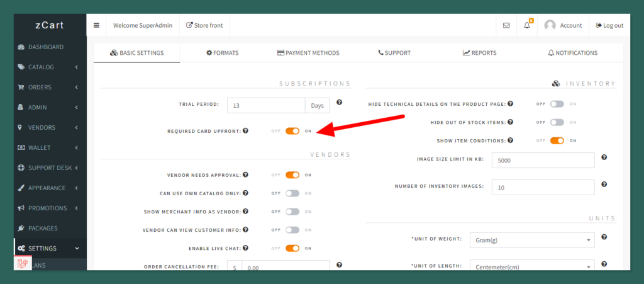Click help icon beside Image Size Limit
Viewport: 644px width, 284px height.
[x=604, y=157]
